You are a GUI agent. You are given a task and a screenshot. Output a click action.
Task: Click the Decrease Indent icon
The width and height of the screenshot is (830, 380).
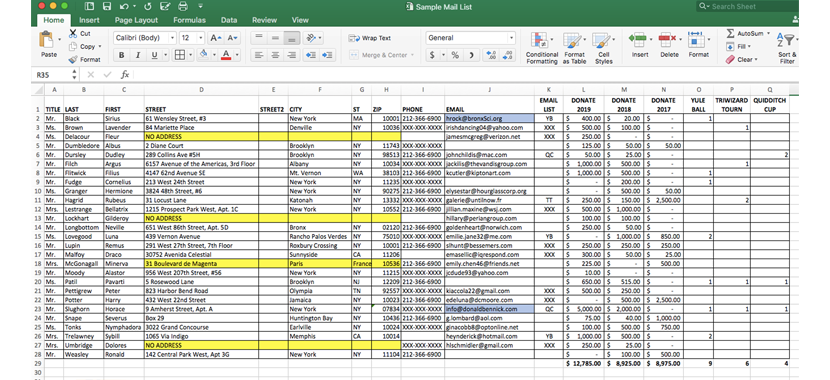311,55
